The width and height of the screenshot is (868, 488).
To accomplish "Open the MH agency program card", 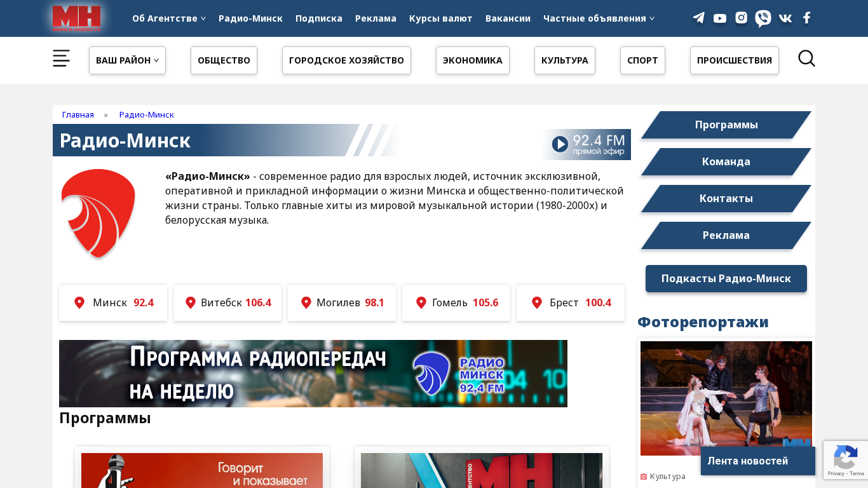I will (x=482, y=470).
